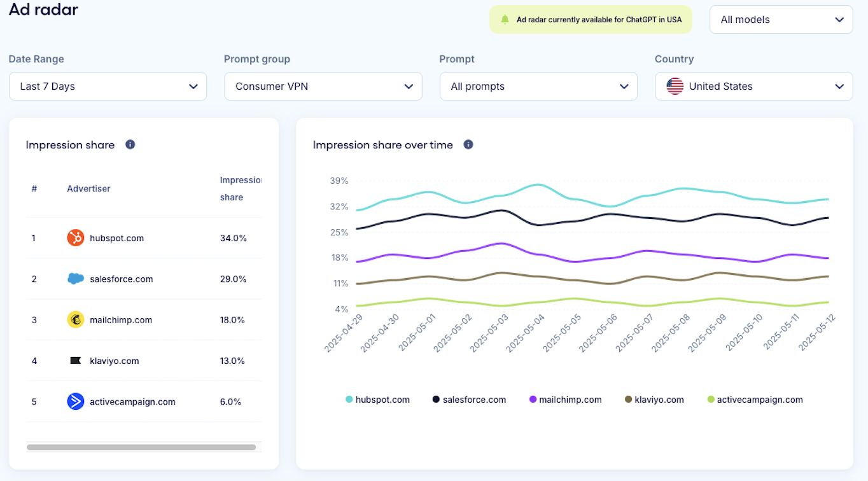
Task: Open the All models dropdown
Action: pyautogui.click(x=781, y=20)
